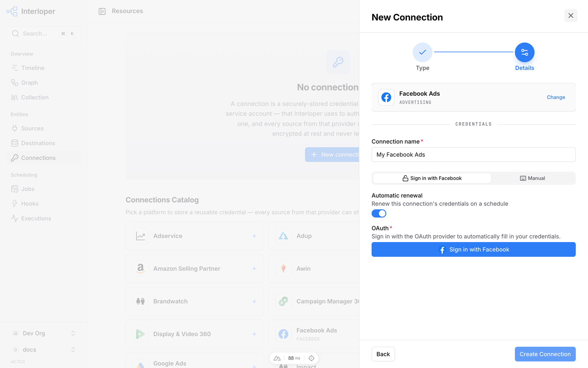Click the Connection name input field
The width and height of the screenshot is (588, 368).
point(473,155)
